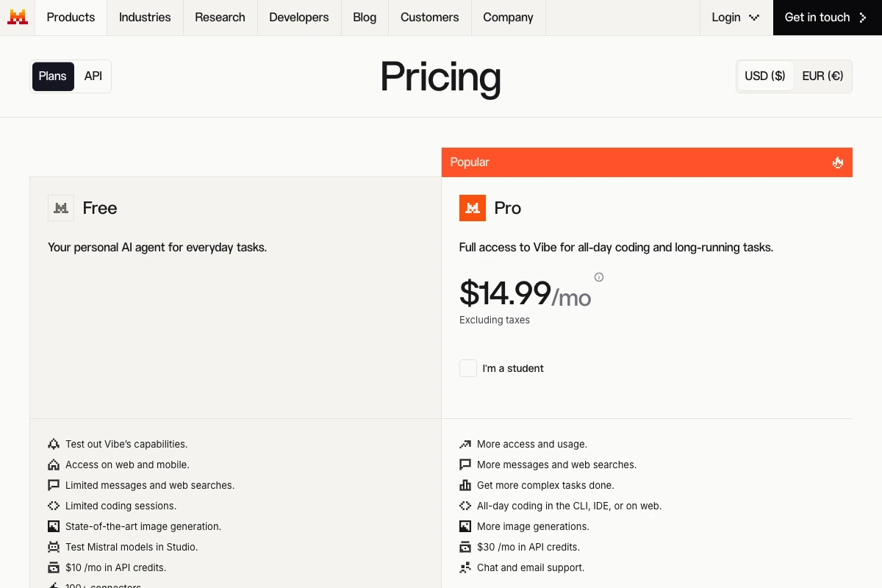Click the Free plan logo icon
Viewport: 882px width, 588px height.
[x=61, y=208]
